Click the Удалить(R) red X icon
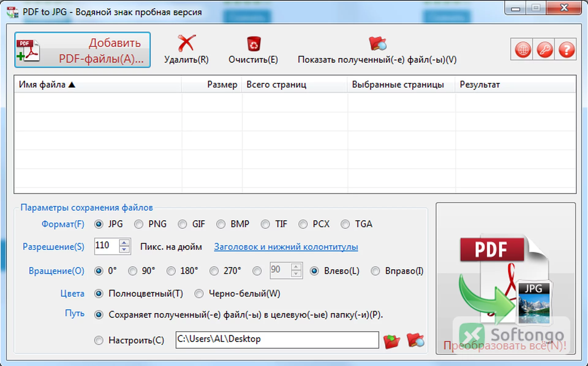The image size is (588, 366). [186, 43]
